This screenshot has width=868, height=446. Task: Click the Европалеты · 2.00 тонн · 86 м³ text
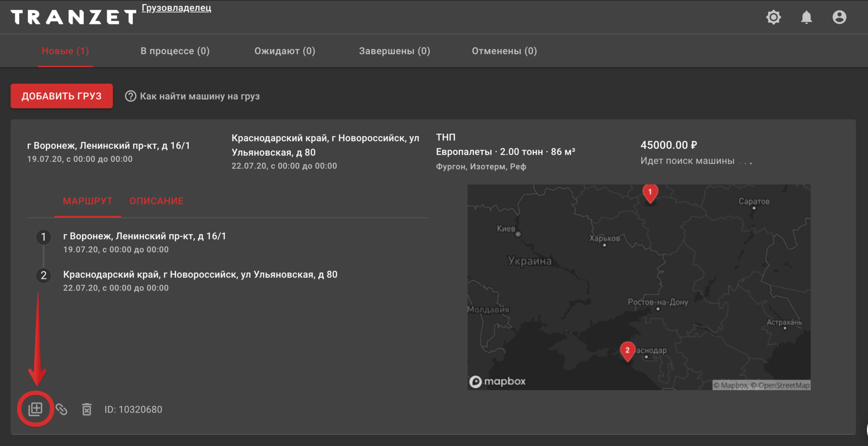point(506,152)
